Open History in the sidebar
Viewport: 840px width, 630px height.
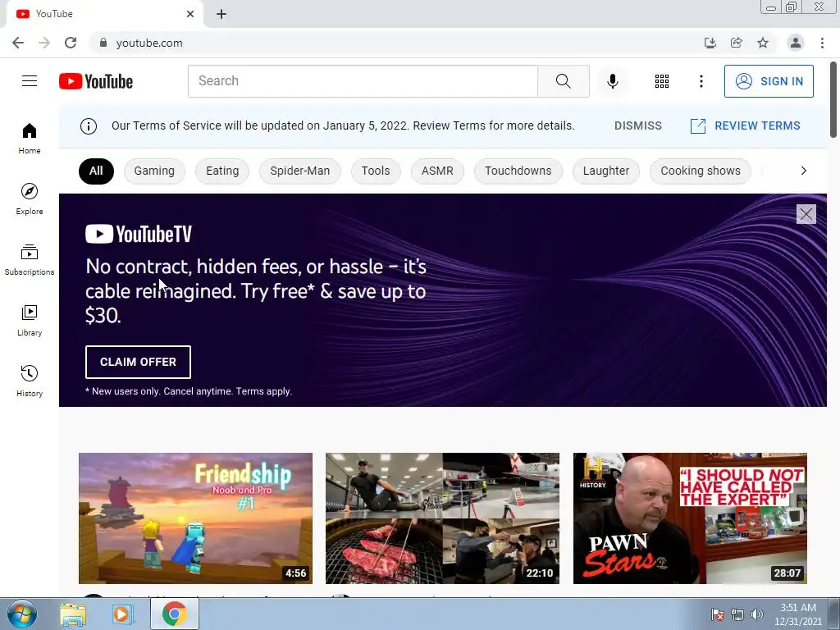tap(30, 381)
